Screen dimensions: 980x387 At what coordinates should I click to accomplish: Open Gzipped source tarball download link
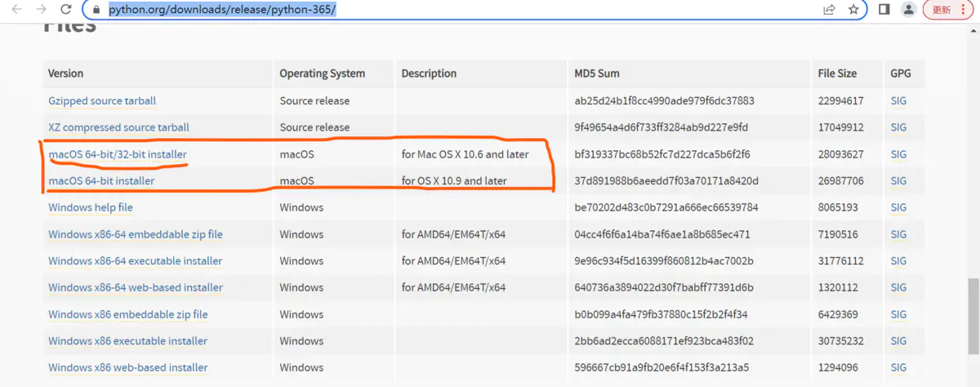102,101
